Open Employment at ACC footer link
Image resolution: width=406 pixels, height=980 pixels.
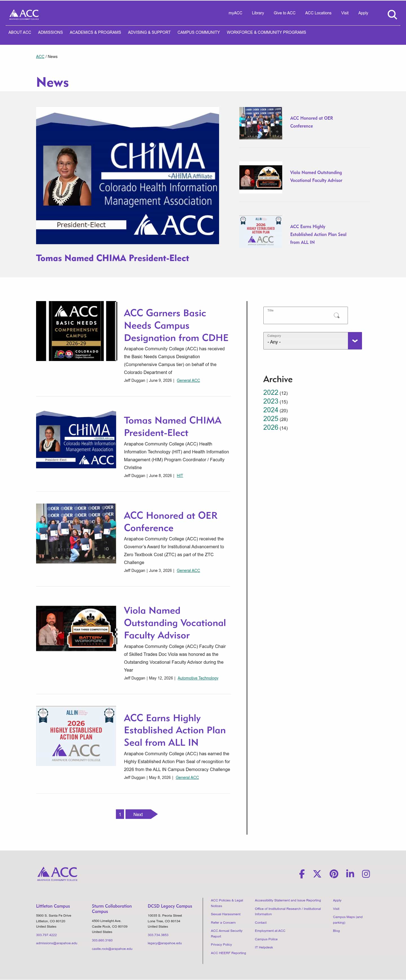click(270, 931)
